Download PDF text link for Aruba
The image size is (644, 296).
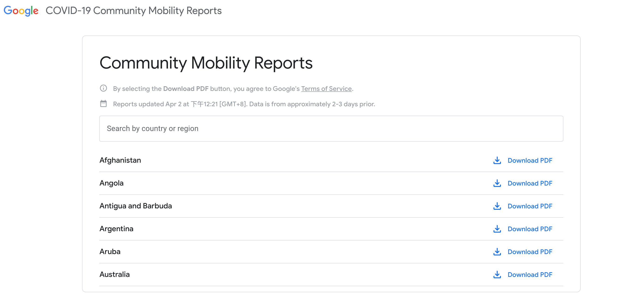(530, 252)
